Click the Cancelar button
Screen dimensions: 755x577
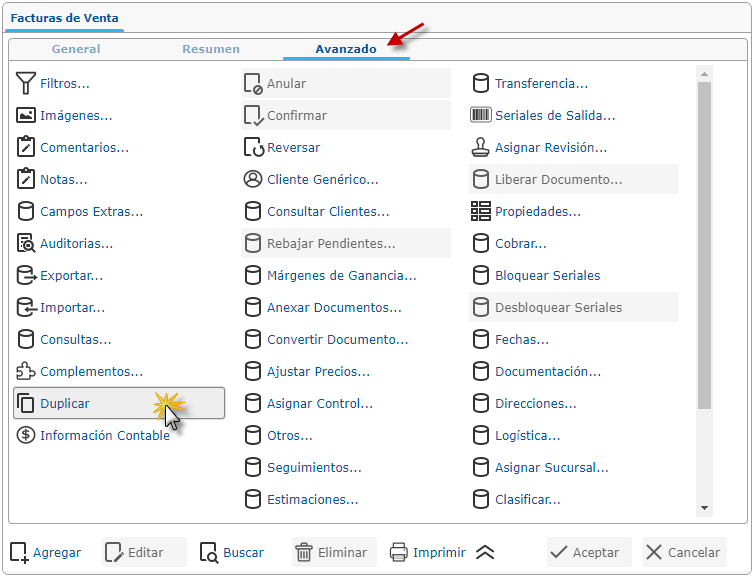point(684,552)
